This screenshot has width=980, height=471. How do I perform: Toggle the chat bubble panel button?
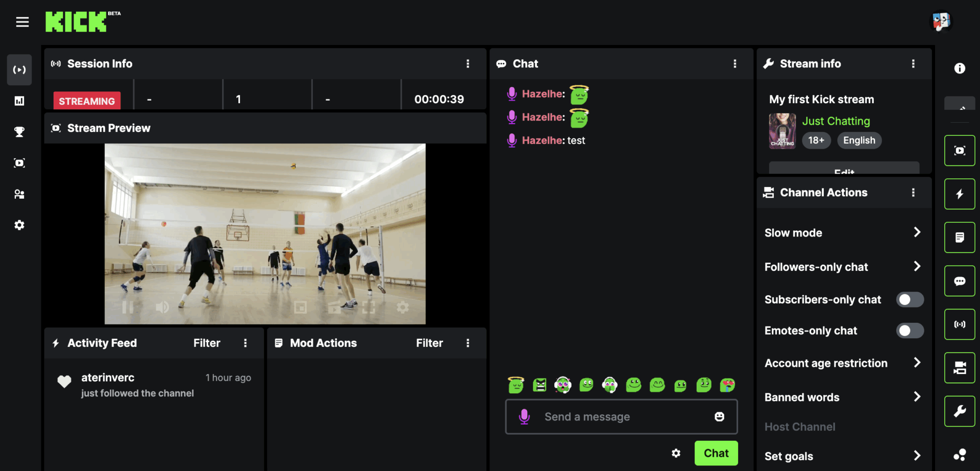tap(960, 281)
